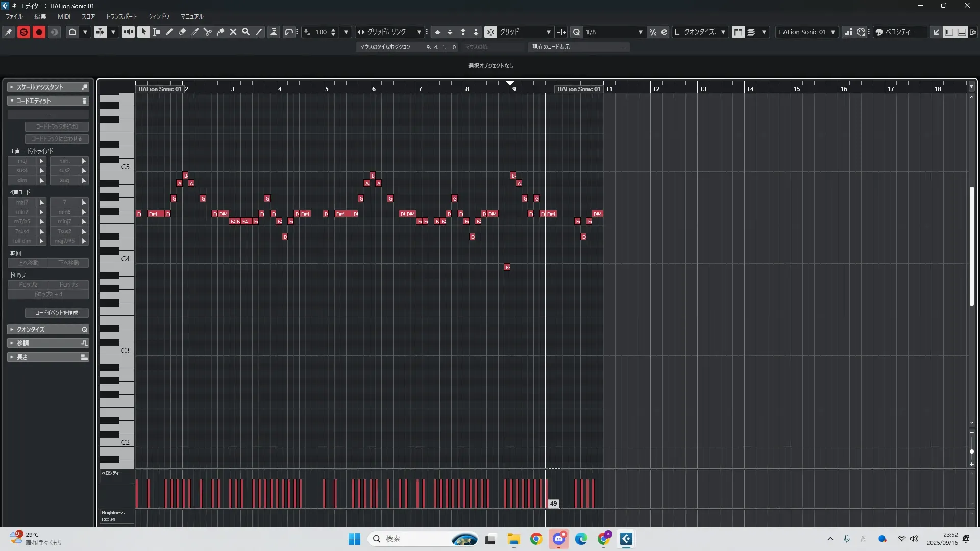This screenshot has height=551, width=980.
Task: Select the Draw pencil tool
Action: coord(169,32)
